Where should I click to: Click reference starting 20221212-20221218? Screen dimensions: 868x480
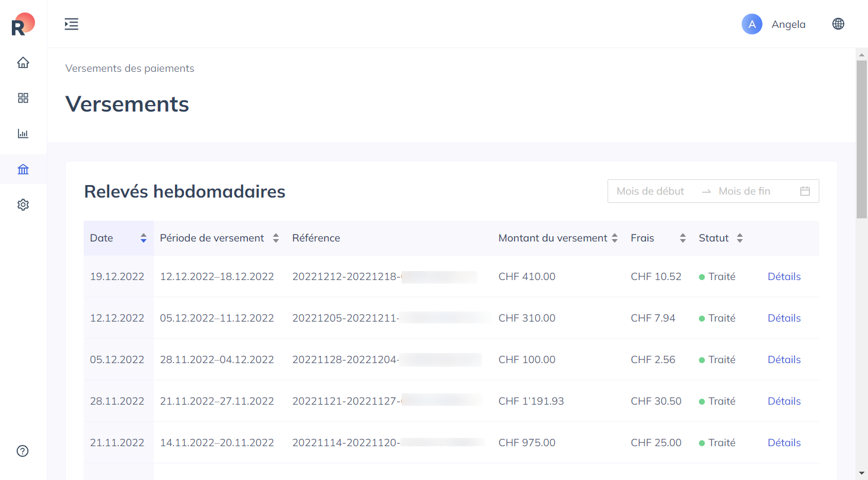[384, 276]
